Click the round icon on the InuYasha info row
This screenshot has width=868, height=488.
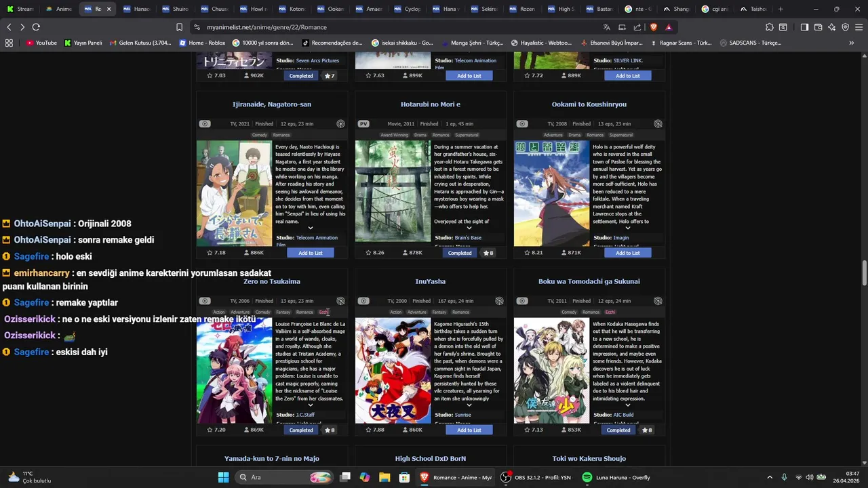(499, 301)
